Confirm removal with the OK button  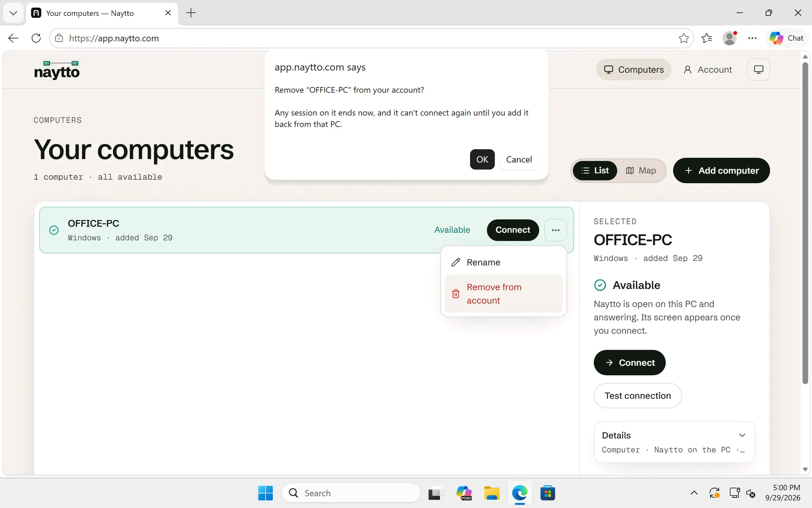(482, 159)
